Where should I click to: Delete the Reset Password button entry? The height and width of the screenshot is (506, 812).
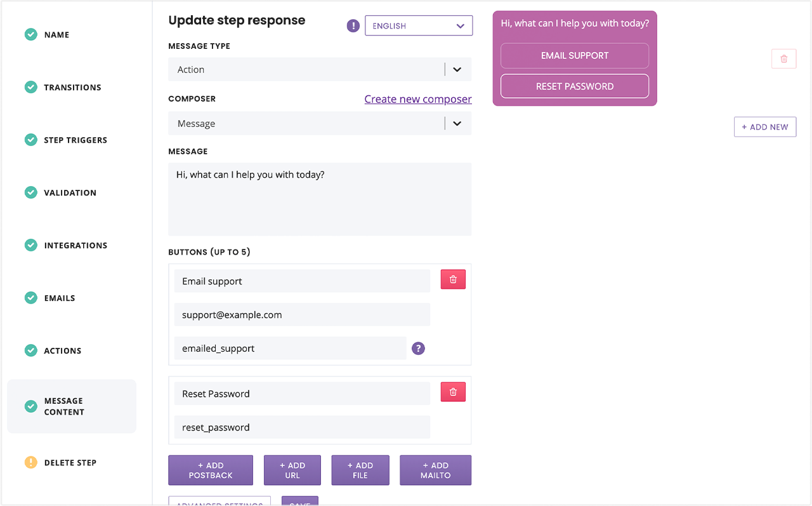tap(453, 392)
